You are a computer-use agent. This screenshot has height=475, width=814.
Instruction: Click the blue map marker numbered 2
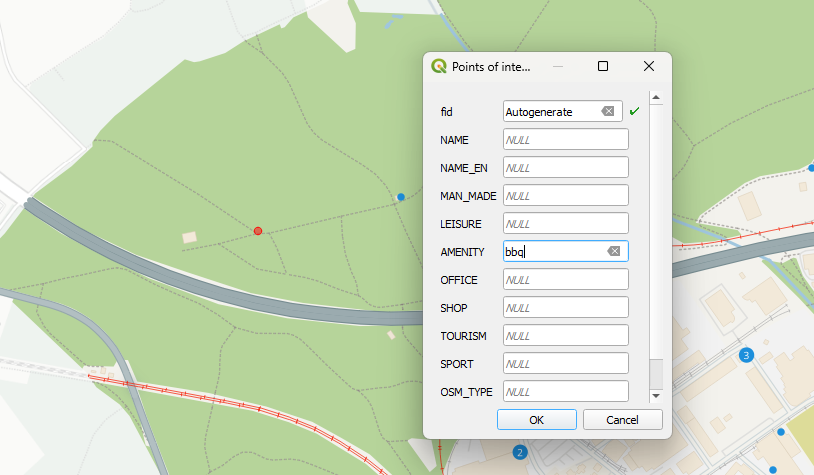coord(519,453)
